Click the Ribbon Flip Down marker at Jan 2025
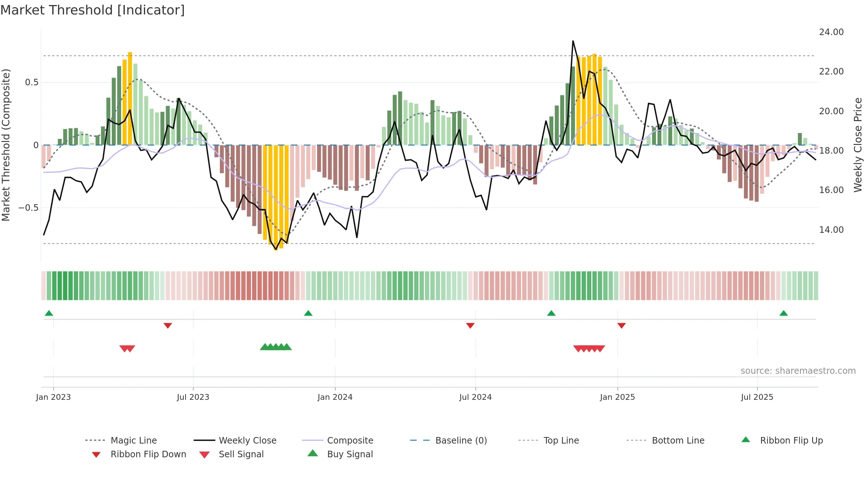Image resolution: width=868 pixels, height=488 pixels. click(621, 326)
